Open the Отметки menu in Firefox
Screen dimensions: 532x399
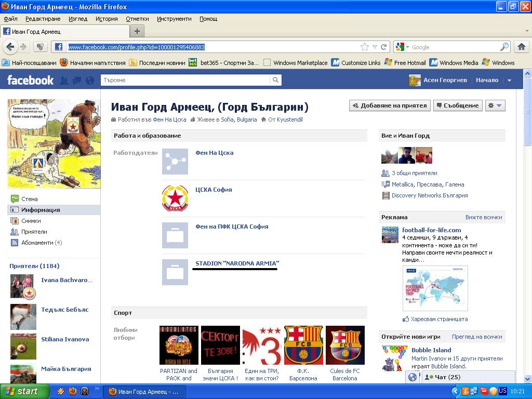pos(137,19)
